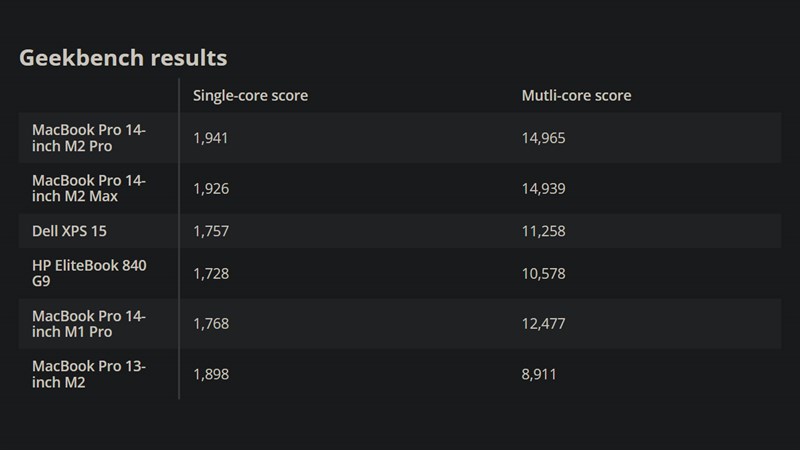Click the MacBook Pro 14-inch M2 Max row label
The height and width of the screenshot is (450, 800).
89,188
